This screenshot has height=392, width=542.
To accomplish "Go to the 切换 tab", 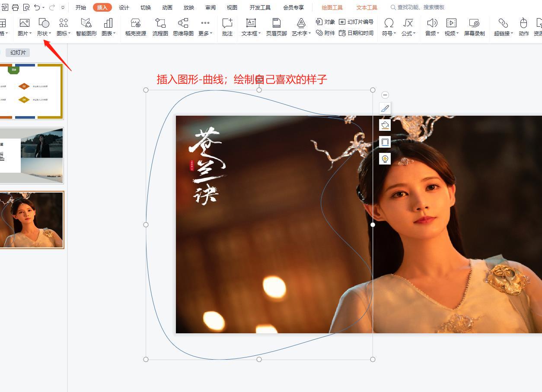I will tap(146, 7).
